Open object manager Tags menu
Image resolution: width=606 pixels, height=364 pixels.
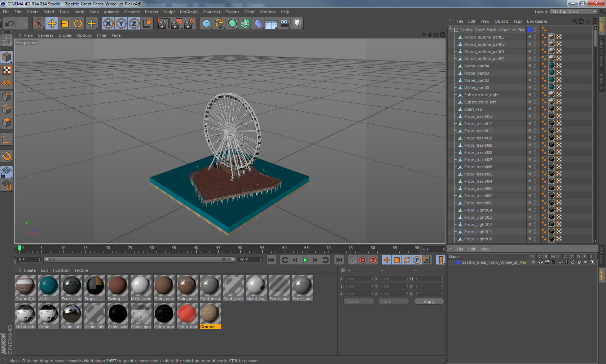click(518, 21)
